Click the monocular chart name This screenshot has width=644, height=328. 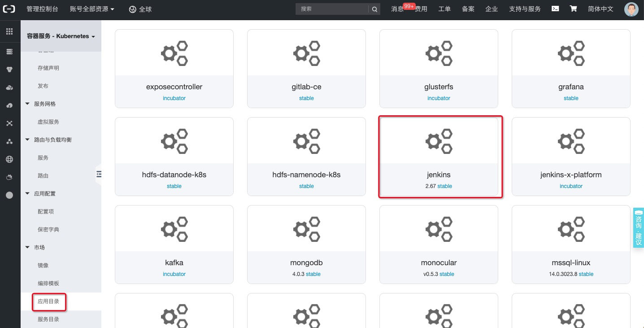[439, 262]
